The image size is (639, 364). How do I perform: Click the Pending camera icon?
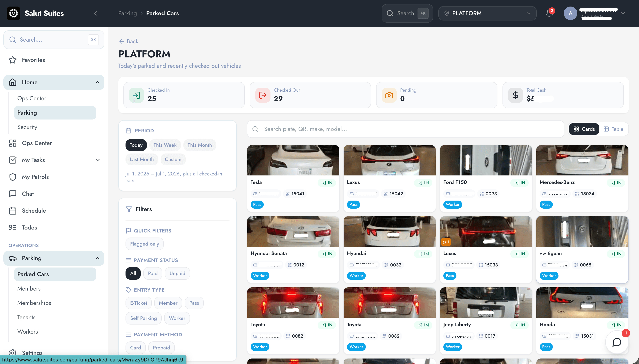[x=389, y=95]
